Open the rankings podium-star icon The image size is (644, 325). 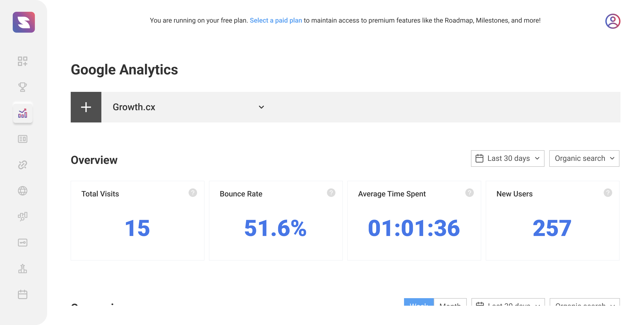(22, 268)
